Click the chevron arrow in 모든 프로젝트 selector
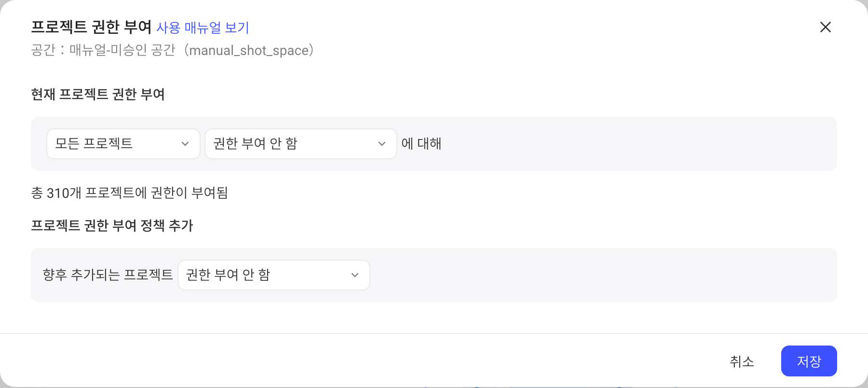 [x=185, y=144]
